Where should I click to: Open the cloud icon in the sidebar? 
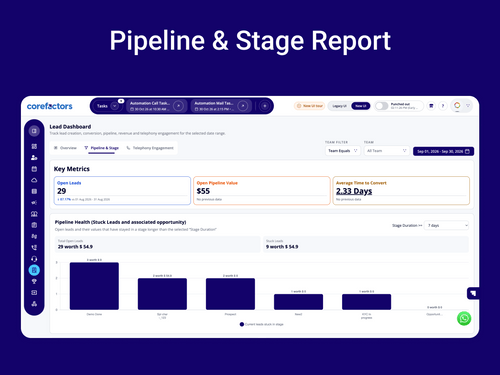(34, 180)
